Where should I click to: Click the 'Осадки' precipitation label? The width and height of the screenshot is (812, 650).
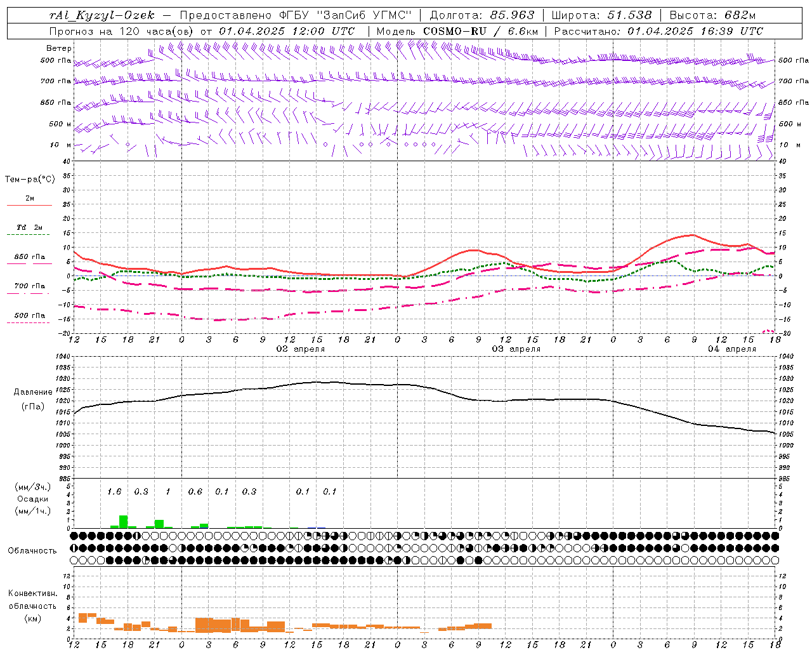[33, 499]
